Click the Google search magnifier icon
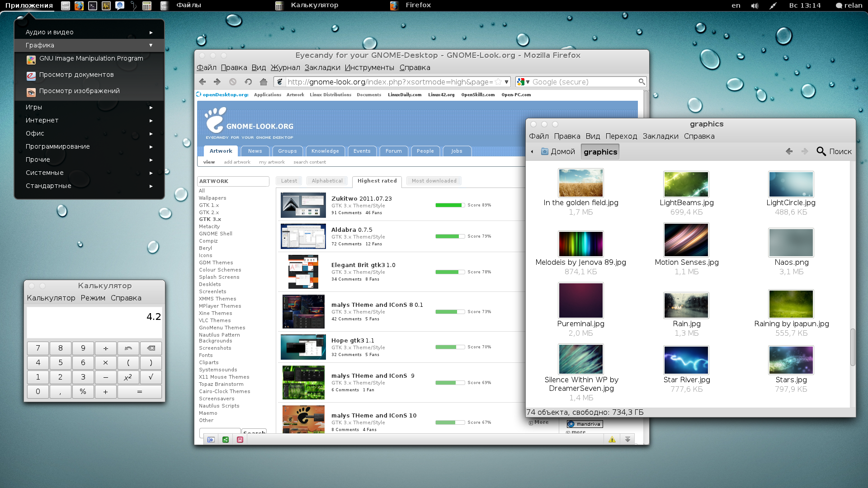Viewport: 868px width, 488px height. click(642, 82)
